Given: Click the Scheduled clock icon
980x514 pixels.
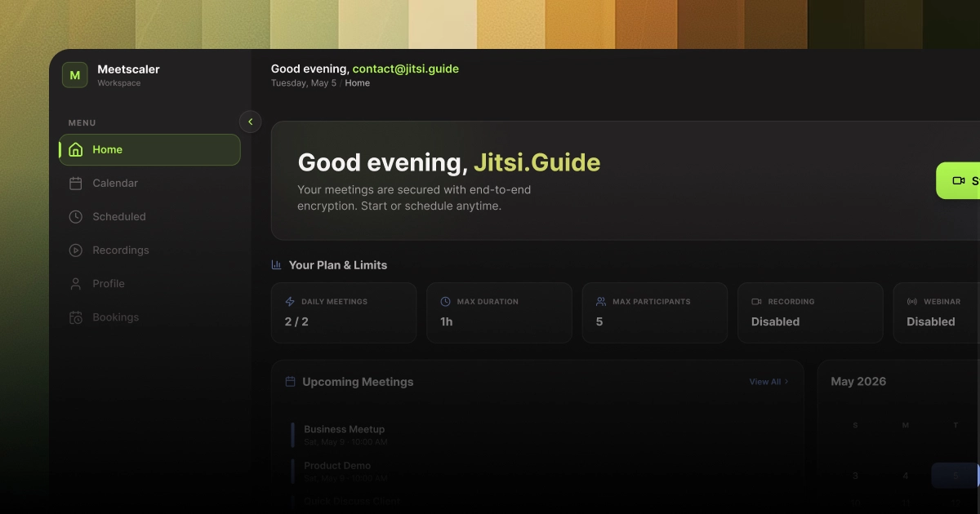Looking at the screenshot, I should tap(76, 217).
